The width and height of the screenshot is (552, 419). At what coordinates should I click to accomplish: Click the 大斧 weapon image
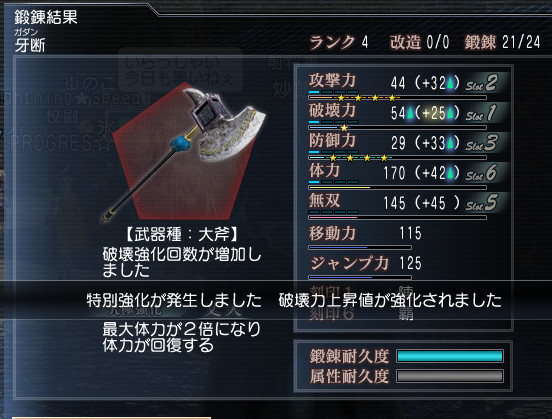[183, 151]
